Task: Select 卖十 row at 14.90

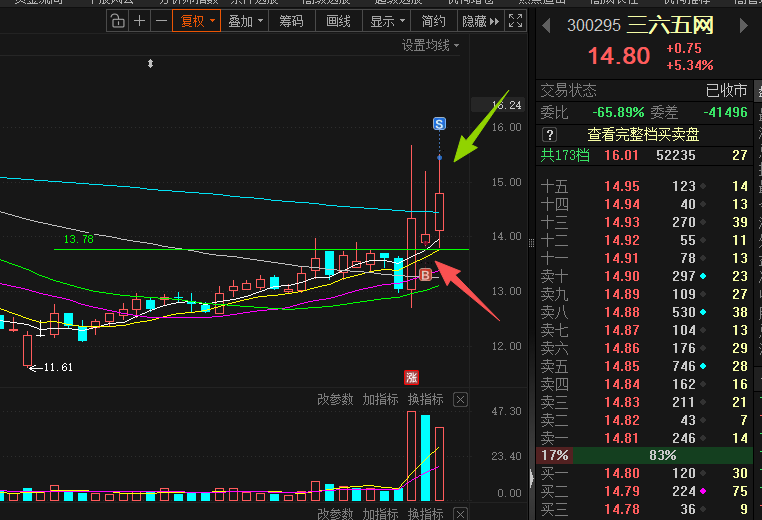Action: pos(644,276)
